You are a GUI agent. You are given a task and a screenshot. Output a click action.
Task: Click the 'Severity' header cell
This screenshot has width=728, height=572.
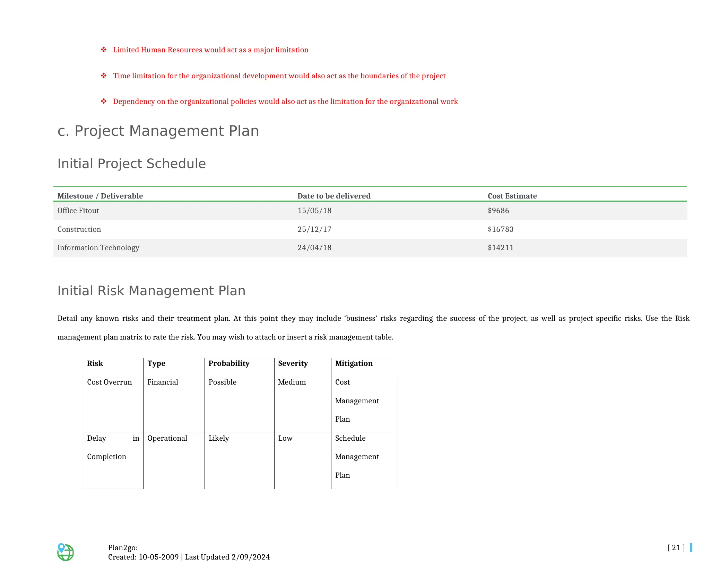click(303, 368)
